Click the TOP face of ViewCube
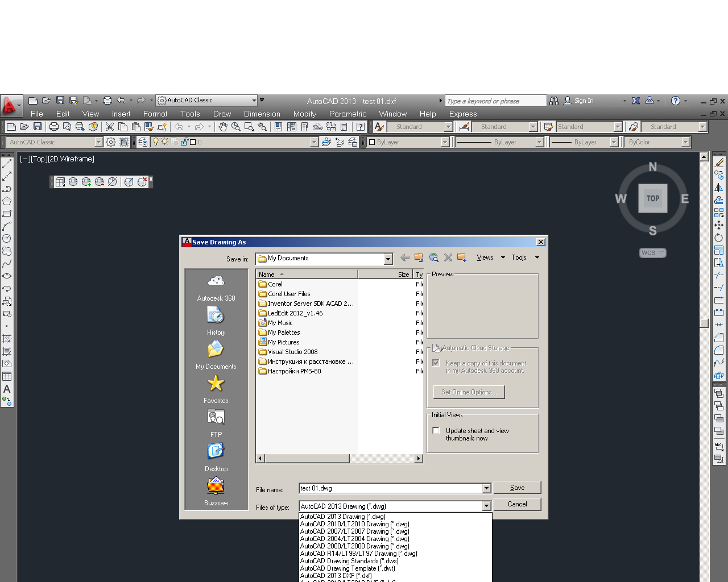The width and height of the screenshot is (728, 582). (x=653, y=198)
